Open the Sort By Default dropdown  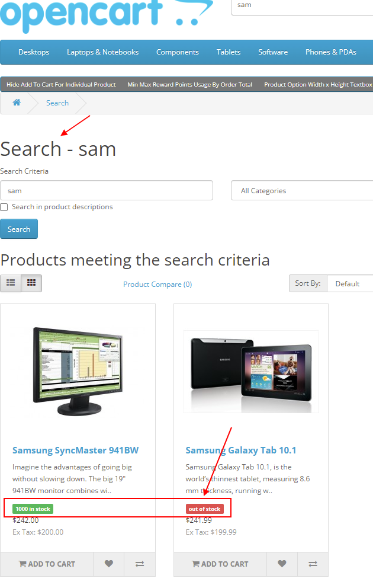coord(350,283)
